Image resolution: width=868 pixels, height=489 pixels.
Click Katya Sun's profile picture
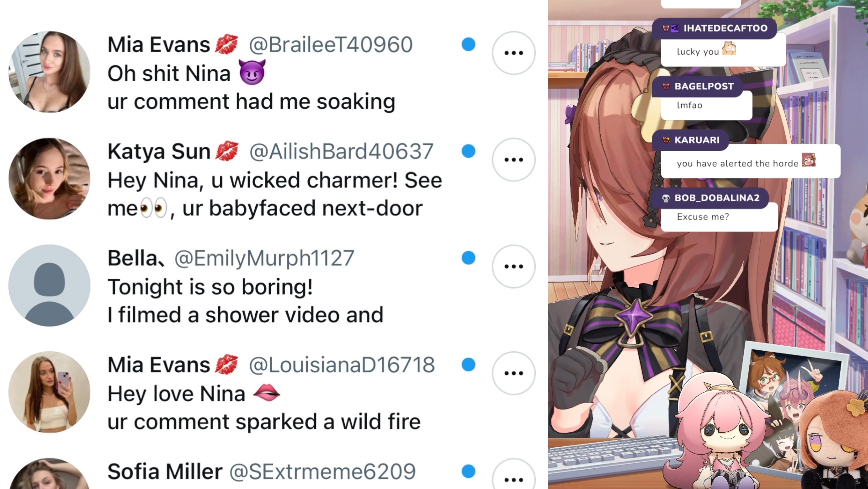click(x=49, y=178)
